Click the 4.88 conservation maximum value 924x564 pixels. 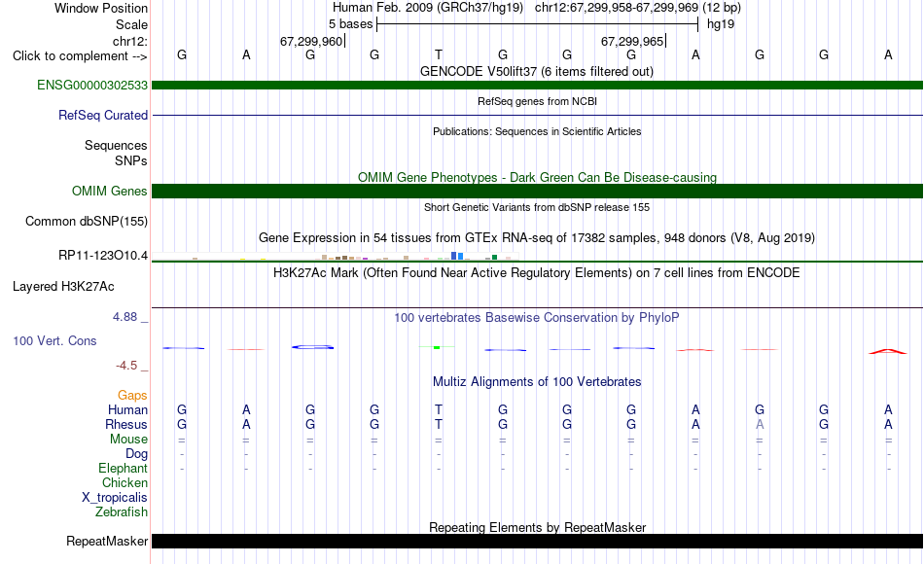124,317
